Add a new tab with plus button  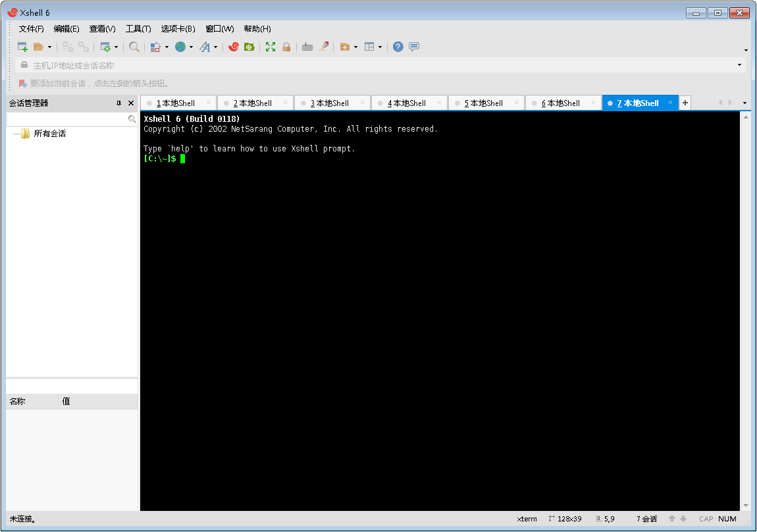pos(685,103)
